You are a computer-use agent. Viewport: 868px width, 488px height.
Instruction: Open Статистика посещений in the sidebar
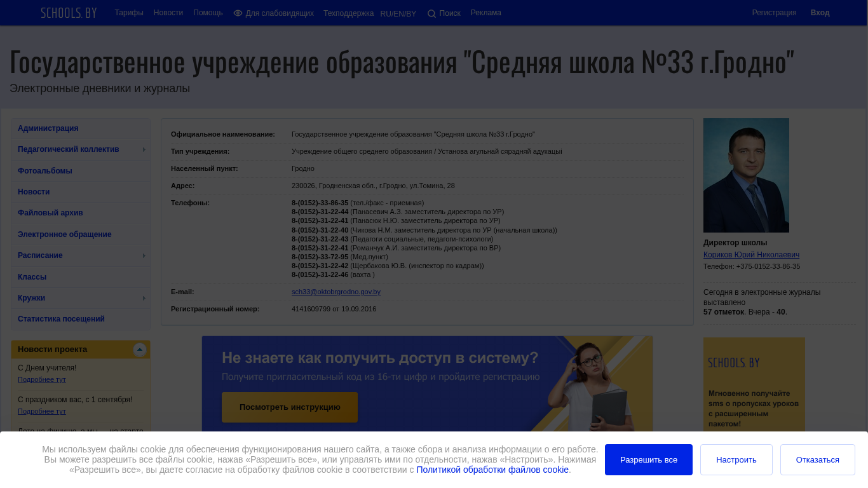click(x=81, y=319)
